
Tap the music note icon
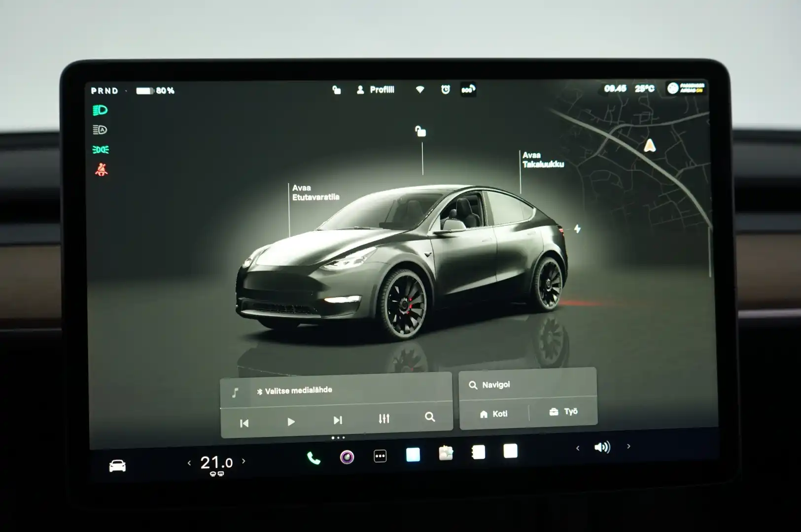(x=235, y=393)
